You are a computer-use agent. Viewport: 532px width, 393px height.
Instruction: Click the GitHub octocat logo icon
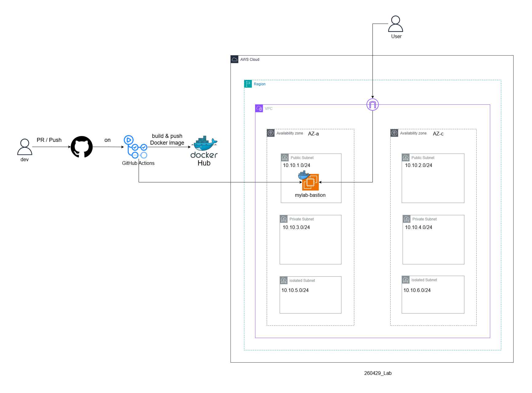[x=82, y=147]
